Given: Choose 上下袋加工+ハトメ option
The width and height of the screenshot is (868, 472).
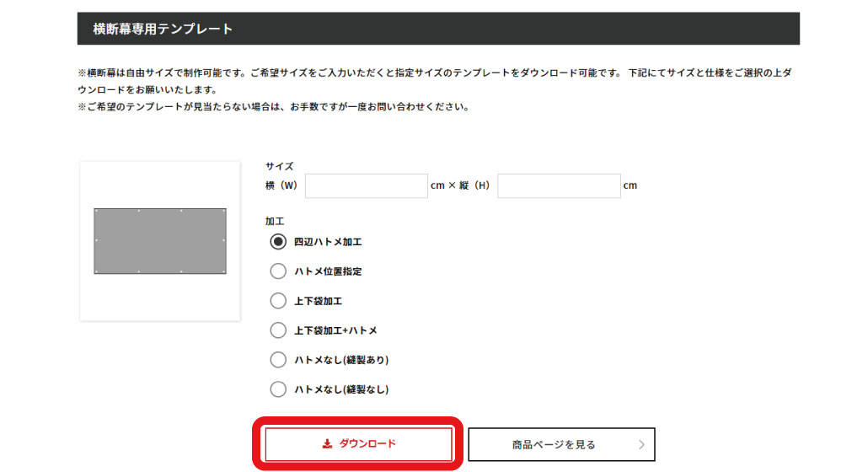Looking at the screenshot, I should [278, 330].
